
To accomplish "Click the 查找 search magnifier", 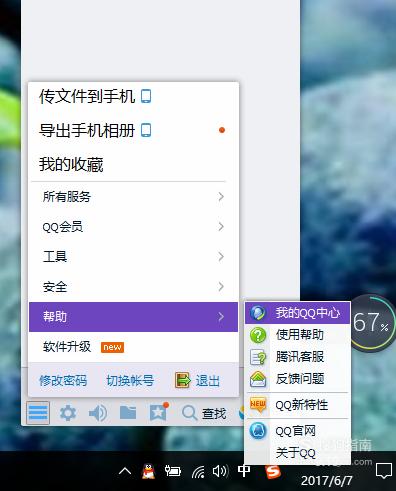I will 189,413.
